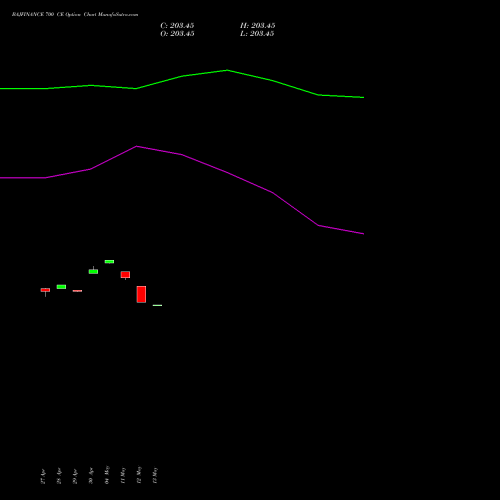Click the close value 'C: 203.45'
Viewport: 500px width, 500px height.
point(177,26)
